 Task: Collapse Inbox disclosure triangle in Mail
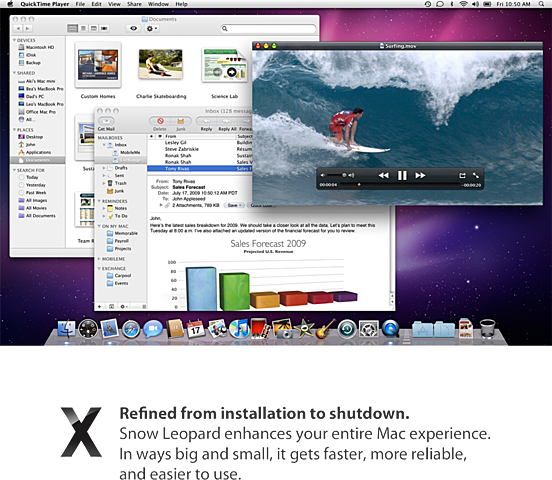104,145
